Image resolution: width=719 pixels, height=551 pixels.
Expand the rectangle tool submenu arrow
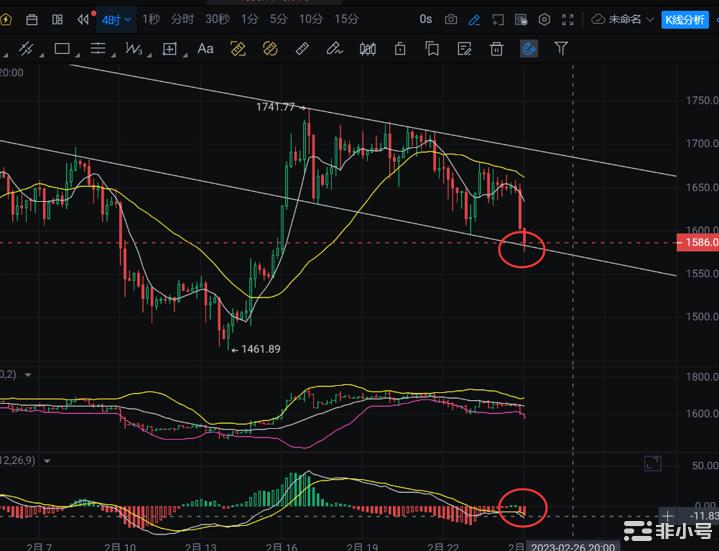click(x=77, y=55)
